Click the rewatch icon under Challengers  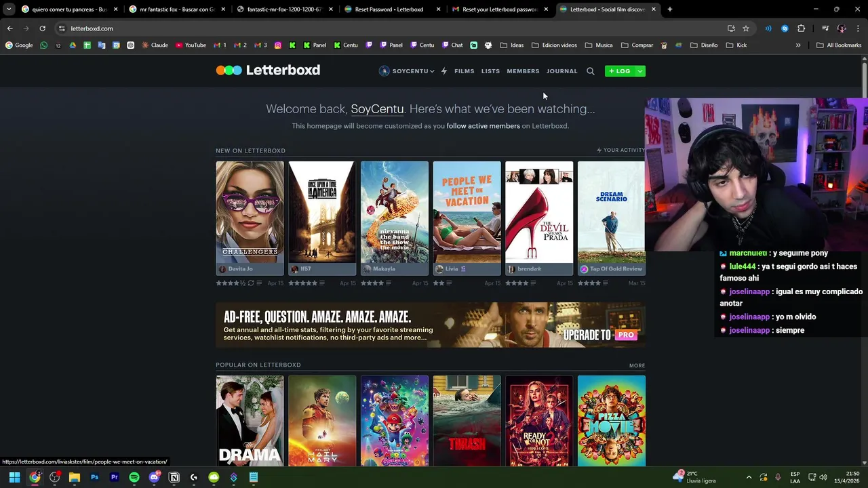(251, 283)
